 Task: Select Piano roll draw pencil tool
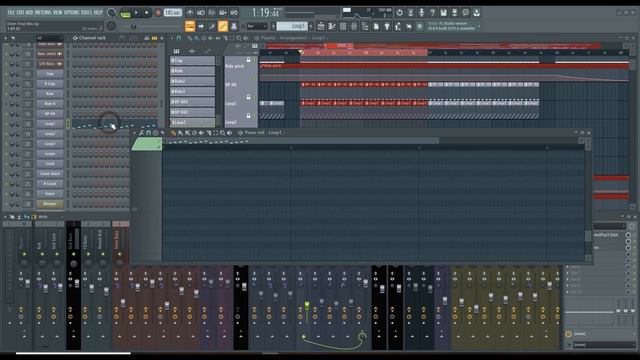(173, 133)
